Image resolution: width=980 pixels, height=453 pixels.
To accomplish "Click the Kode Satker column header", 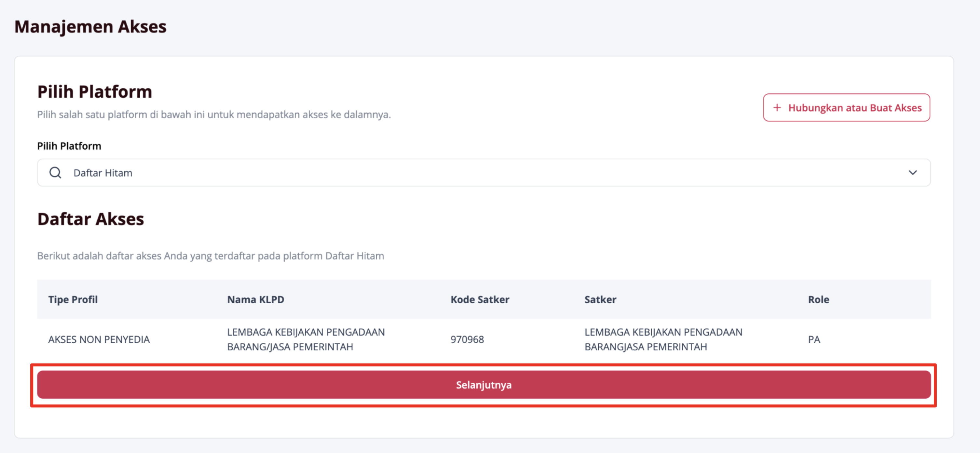I will click(480, 299).
